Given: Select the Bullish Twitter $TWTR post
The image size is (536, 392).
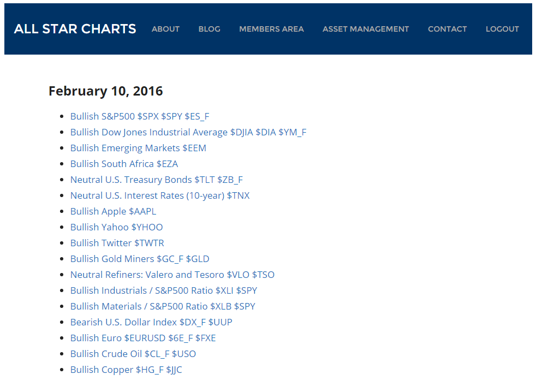Looking at the screenshot, I should pyautogui.click(x=117, y=243).
